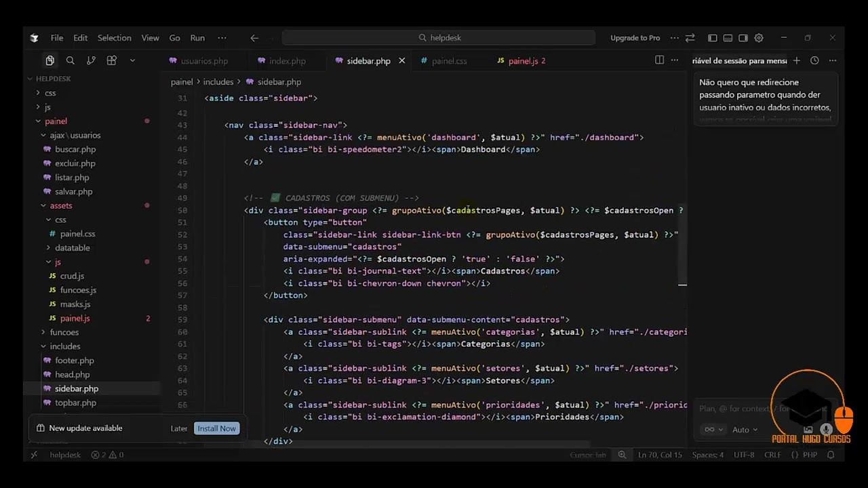This screenshot has height=488, width=868.
Task: Open the Selection menu
Action: point(114,38)
